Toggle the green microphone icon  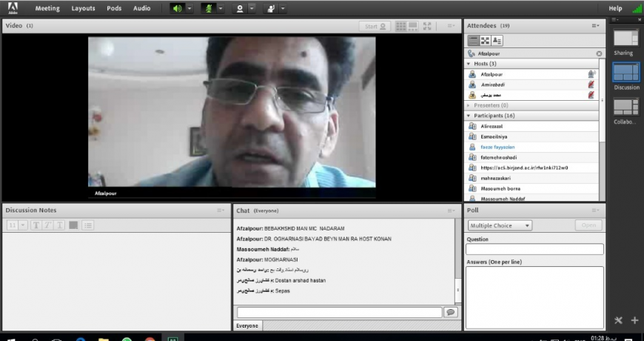coord(209,8)
